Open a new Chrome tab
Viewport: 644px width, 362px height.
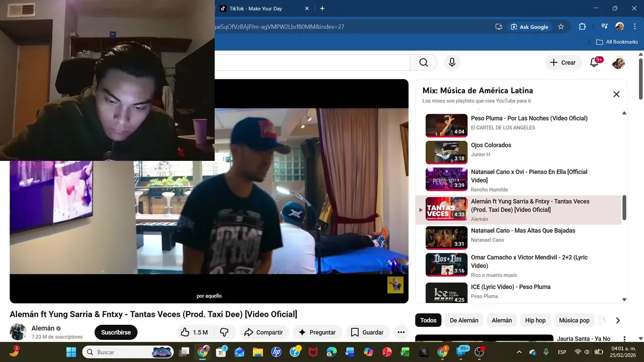click(323, 9)
